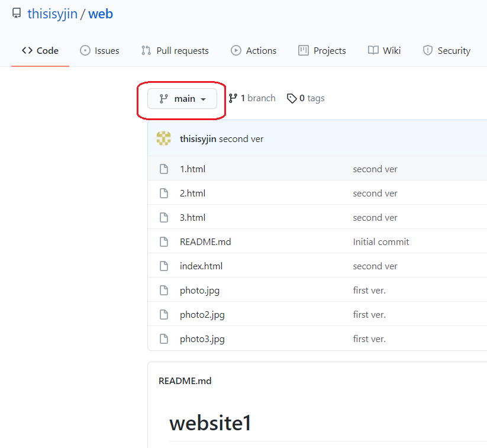
Task: Open file photo.jpg
Action: (x=199, y=291)
